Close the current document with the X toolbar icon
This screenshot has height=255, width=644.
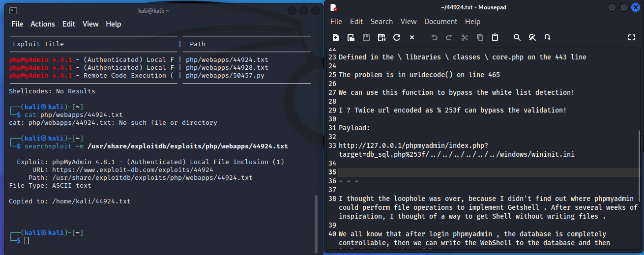pyautogui.click(x=412, y=37)
